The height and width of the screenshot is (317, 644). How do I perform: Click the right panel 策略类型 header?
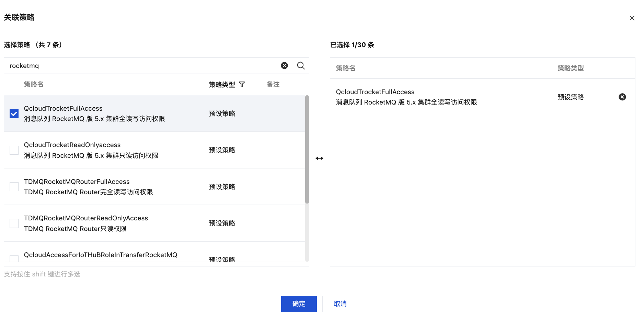click(571, 68)
